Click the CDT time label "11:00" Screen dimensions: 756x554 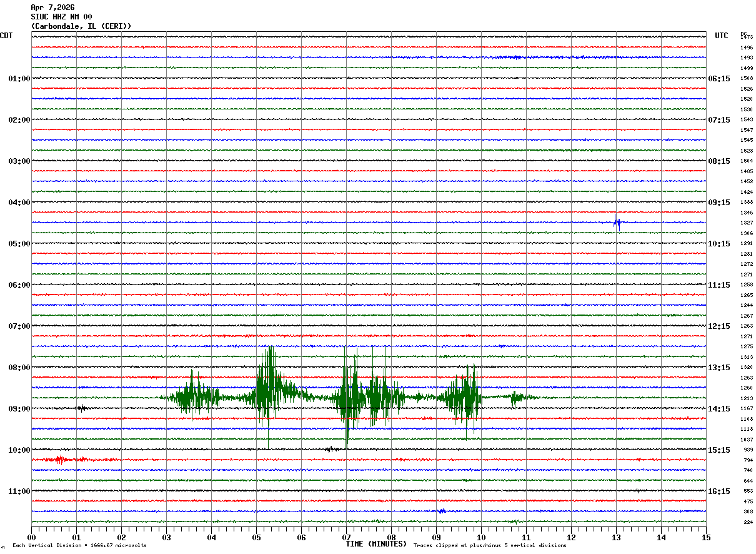(19, 491)
